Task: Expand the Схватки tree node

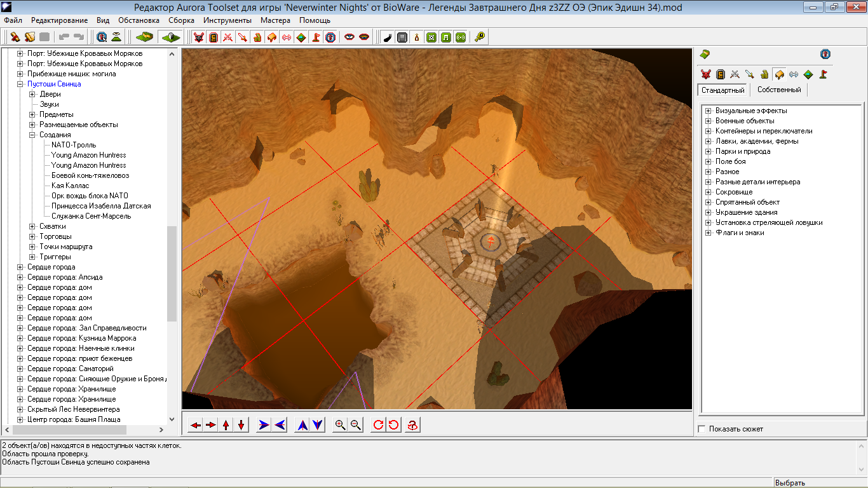Action: point(33,226)
